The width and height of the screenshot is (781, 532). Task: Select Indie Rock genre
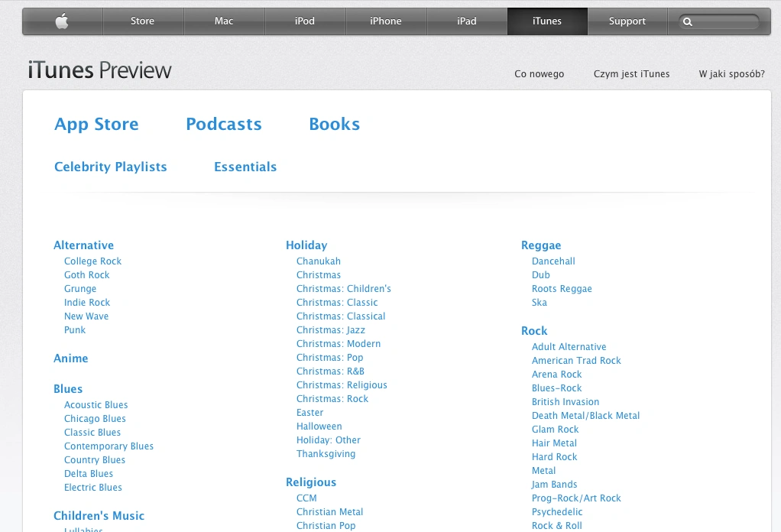click(87, 303)
